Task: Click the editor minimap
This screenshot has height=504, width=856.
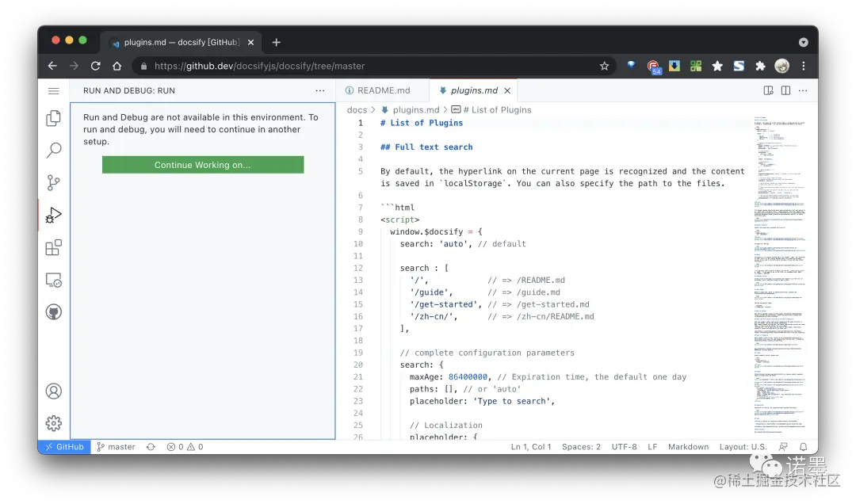Action: [780, 273]
